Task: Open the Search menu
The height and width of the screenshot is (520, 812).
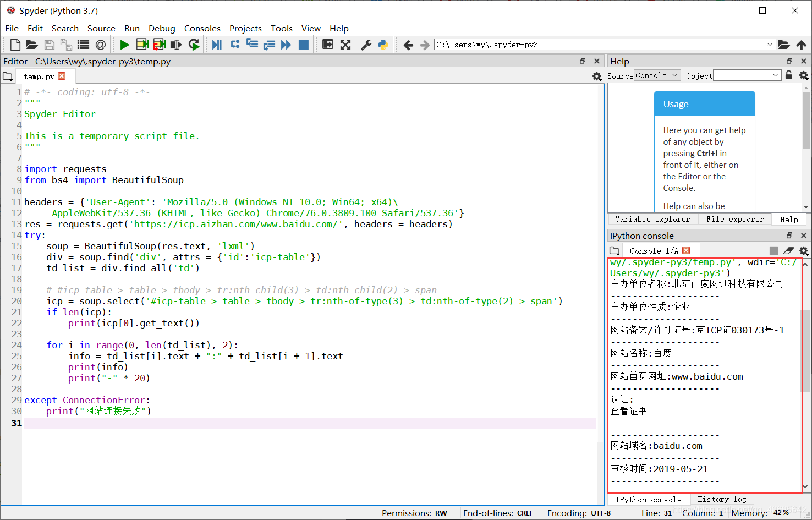Action: [65, 28]
